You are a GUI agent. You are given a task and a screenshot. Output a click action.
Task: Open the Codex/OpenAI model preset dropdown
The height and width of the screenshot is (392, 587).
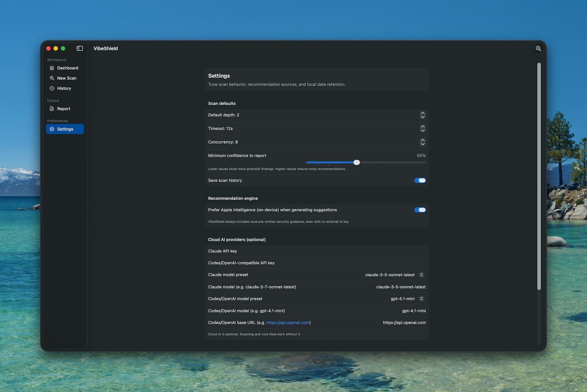pyautogui.click(x=421, y=298)
